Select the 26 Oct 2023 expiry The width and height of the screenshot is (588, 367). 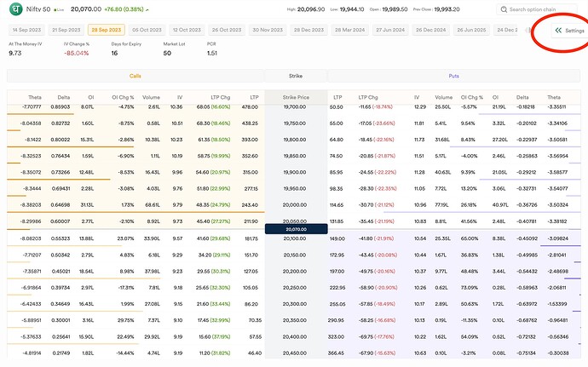227,30
